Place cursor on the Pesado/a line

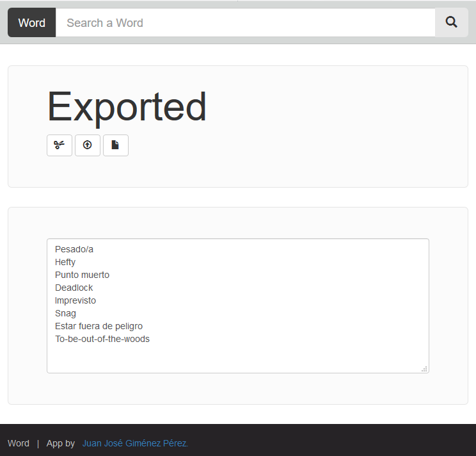click(74, 249)
